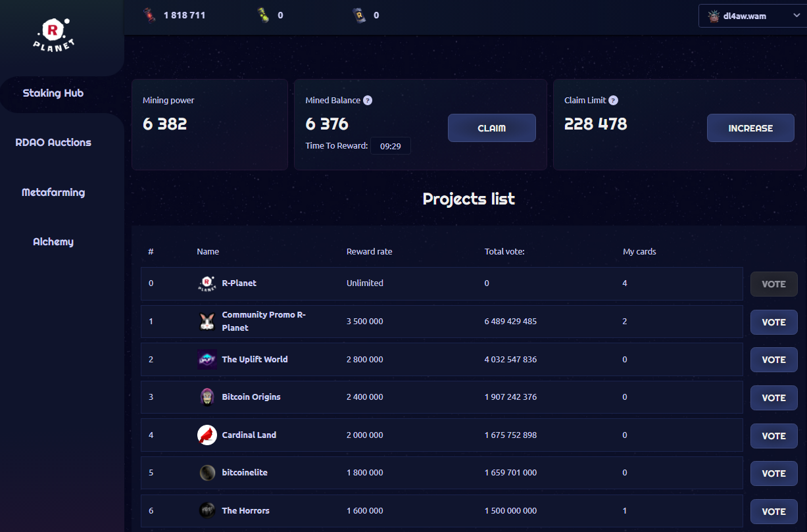Click Cardinal Land red bird icon

[207, 435]
